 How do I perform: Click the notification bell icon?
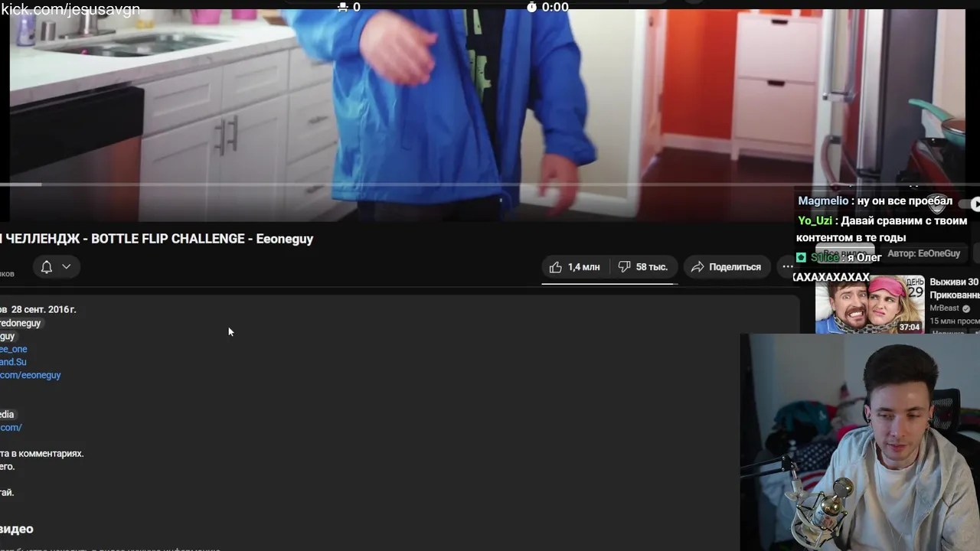[x=47, y=266]
